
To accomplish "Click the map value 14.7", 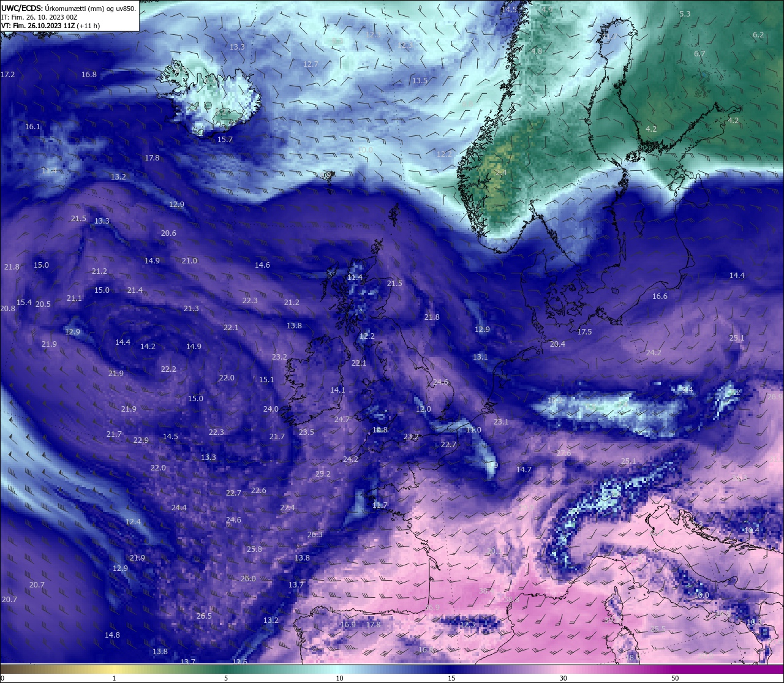I will click(x=524, y=469).
